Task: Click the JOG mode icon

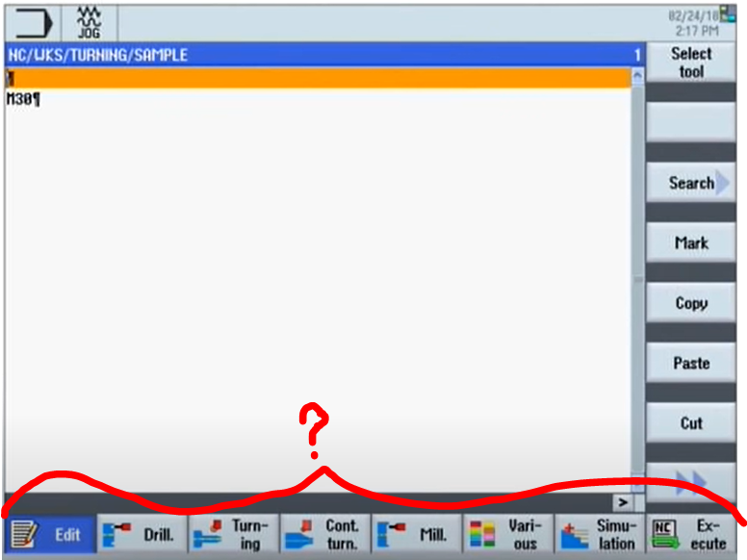Action: pos(90,23)
